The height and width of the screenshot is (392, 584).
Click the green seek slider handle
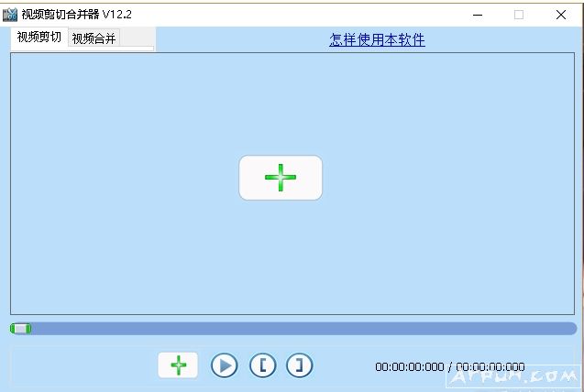[x=20, y=329]
